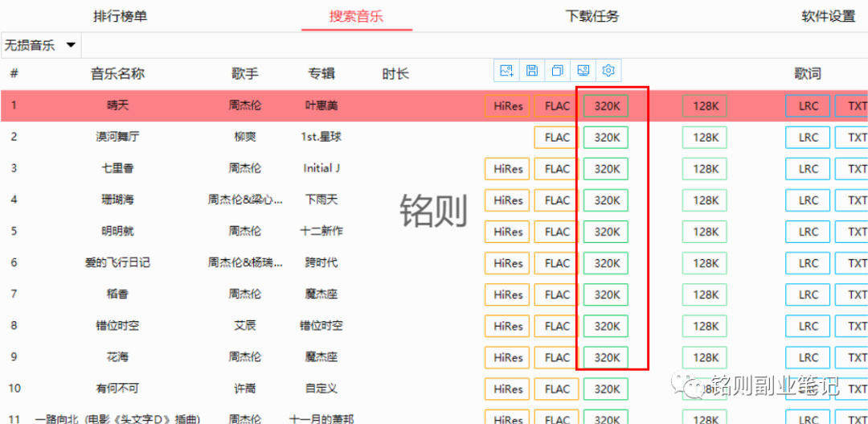The image size is (868, 424).
Task: Download 漠河舞厅 as FLAC
Action: (x=556, y=138)
